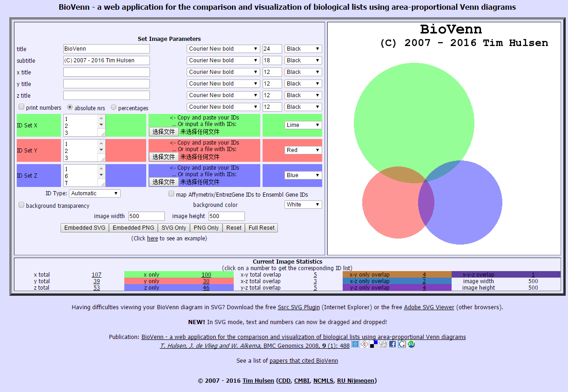
Task: Click the x title input field
Action: point(107,72)
